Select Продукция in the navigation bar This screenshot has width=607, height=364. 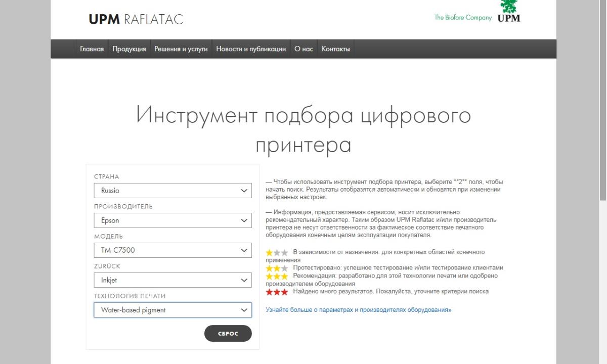click(129, 49)
